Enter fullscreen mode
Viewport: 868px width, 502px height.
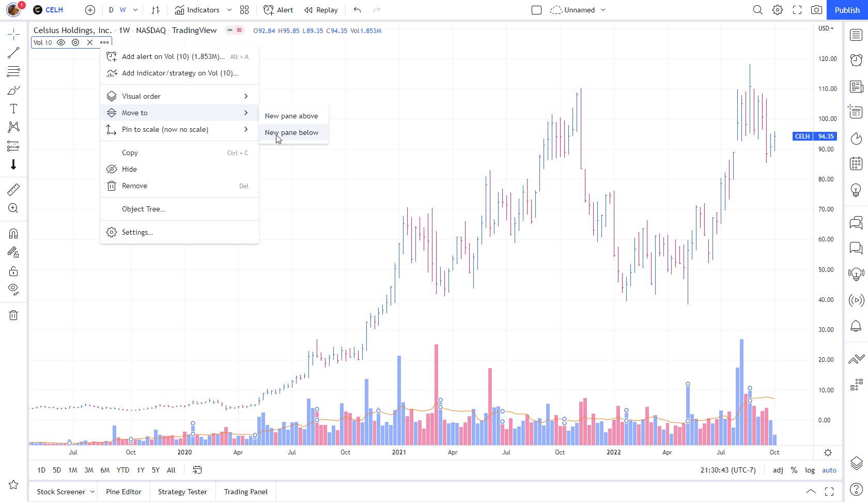(x=797, y=10)
